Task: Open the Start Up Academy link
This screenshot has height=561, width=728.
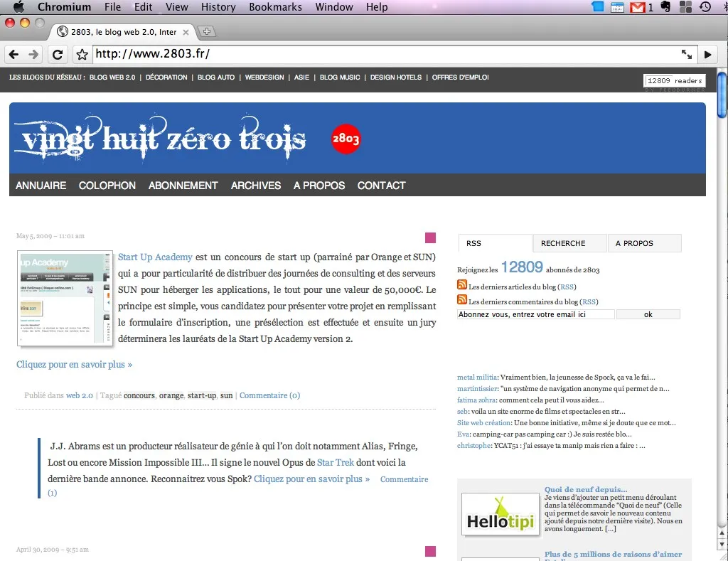Action: [x=154, y=257]
